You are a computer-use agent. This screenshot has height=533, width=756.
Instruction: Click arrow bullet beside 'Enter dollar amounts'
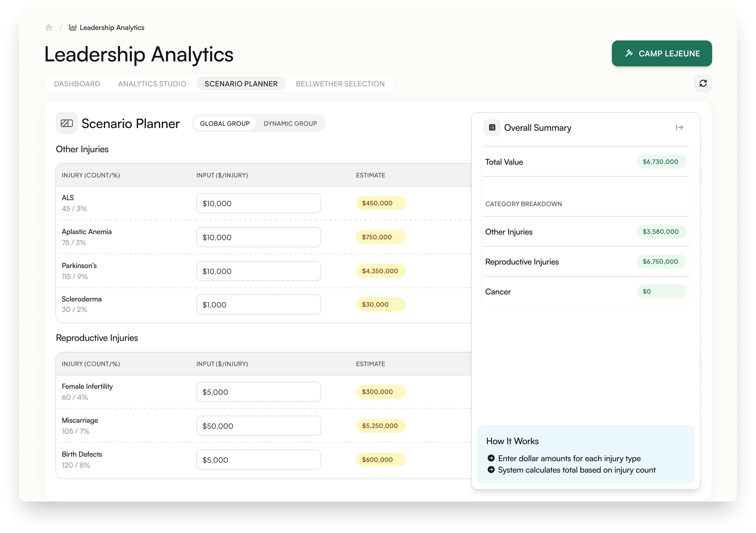coord(491,458)
